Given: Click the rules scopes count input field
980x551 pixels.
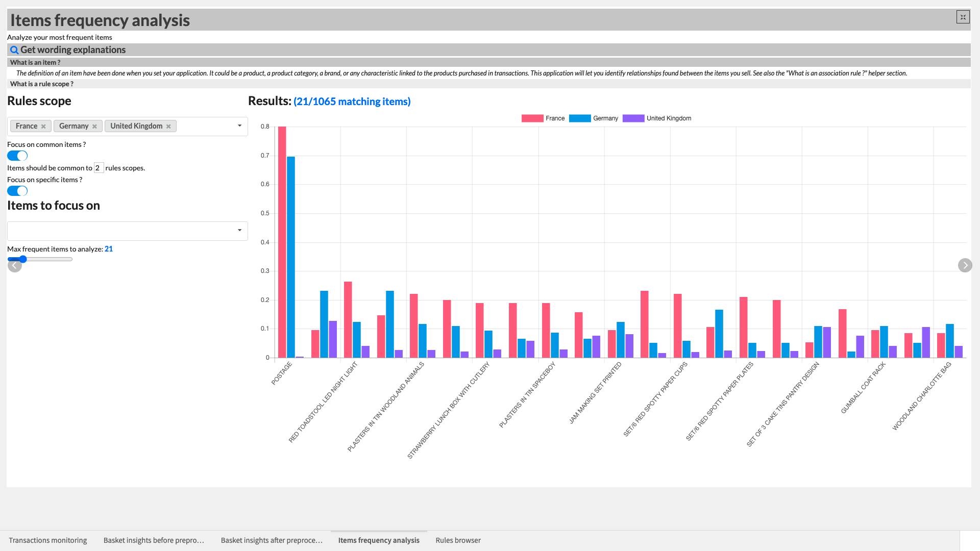Looking at the screenshot, I should coord(99,167).
